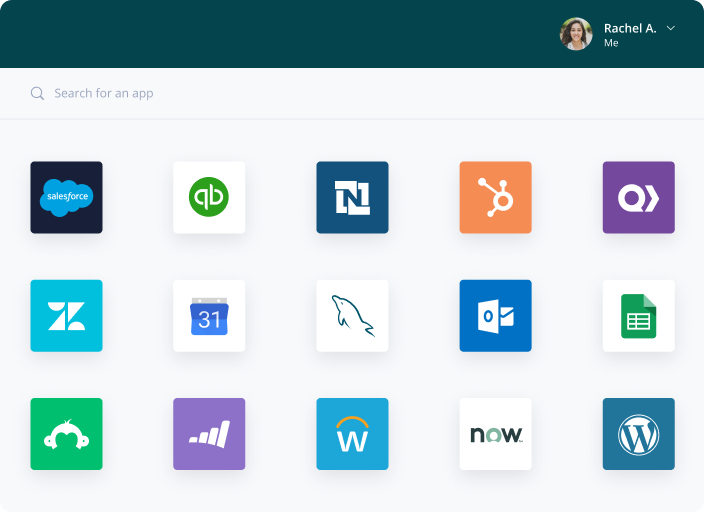Click Rachel A.'s profile avatar
The height and width of the screenshot is (512, 704).
click(576, 34)
